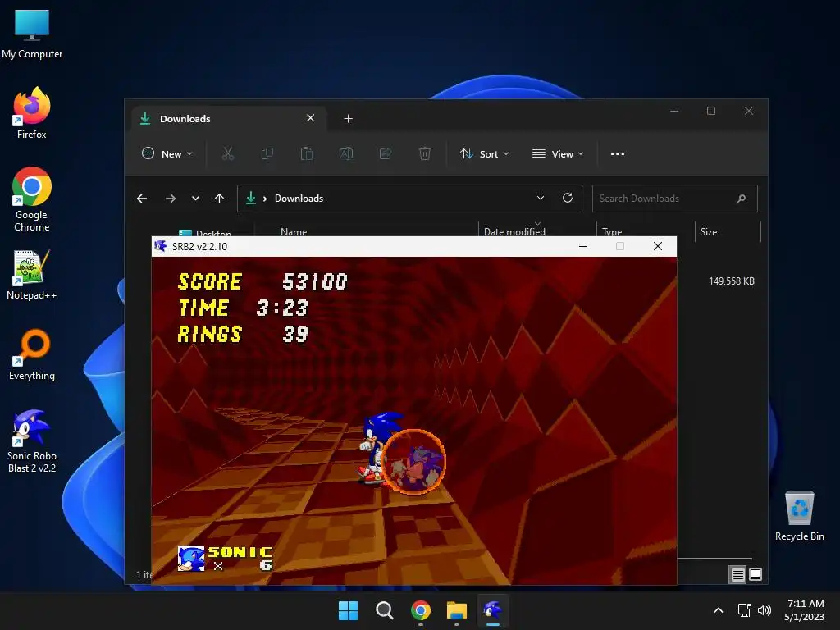Image resolution: width=840 pixels, height=630 pixels.
Task: Open the Recycle Bin
Action: coord(799,516)
